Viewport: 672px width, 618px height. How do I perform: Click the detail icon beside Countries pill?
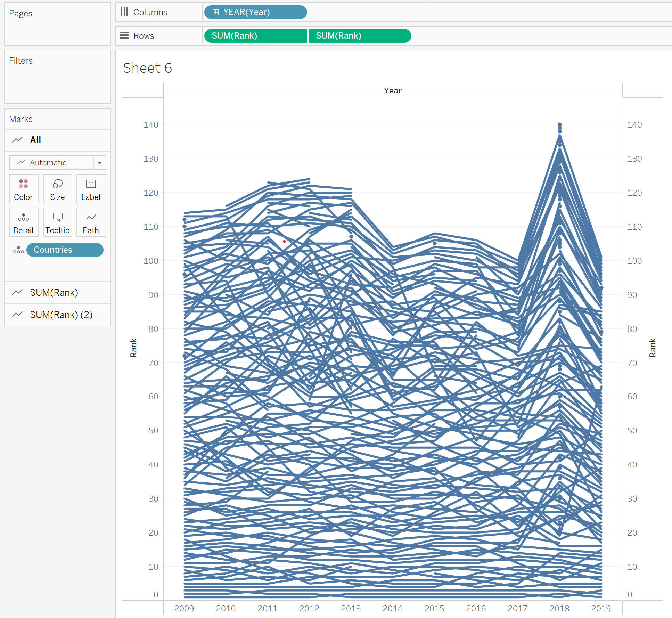pos(18,250)
